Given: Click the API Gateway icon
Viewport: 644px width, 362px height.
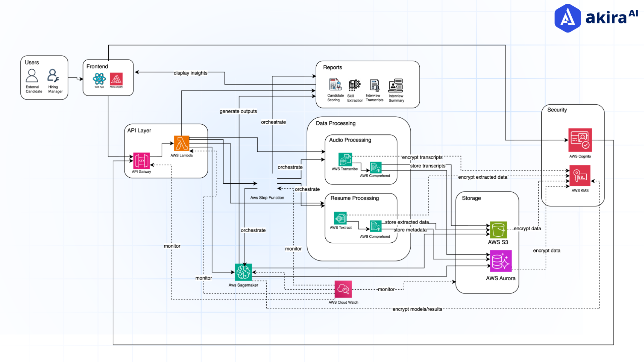Looking at the screenshot, I should 142,161.
